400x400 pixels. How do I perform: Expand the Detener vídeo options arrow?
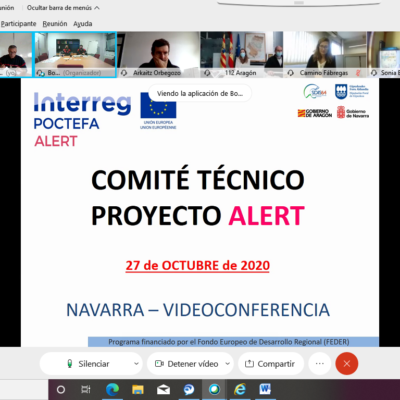228,364
